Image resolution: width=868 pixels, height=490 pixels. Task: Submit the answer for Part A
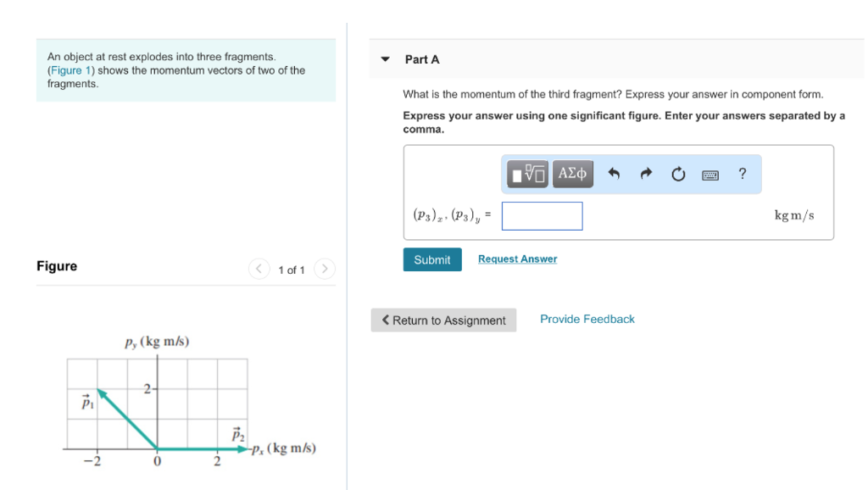pyautogui.click(x=432, y=259)
